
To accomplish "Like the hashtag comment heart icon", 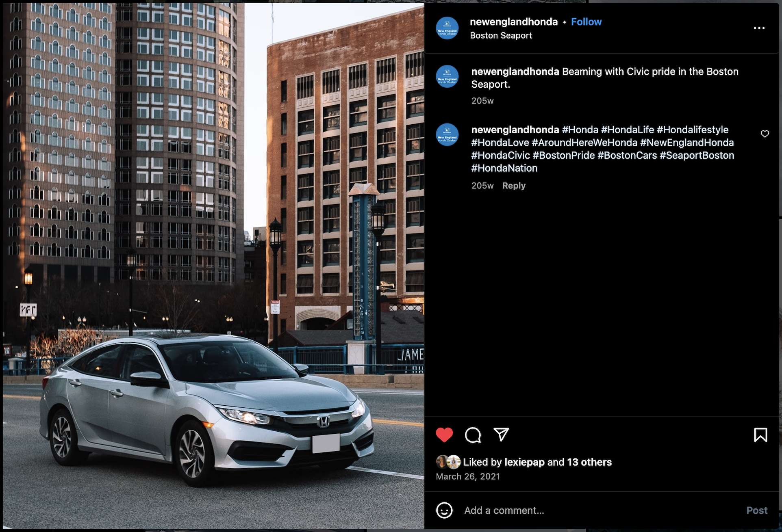I will click(765, 134).
